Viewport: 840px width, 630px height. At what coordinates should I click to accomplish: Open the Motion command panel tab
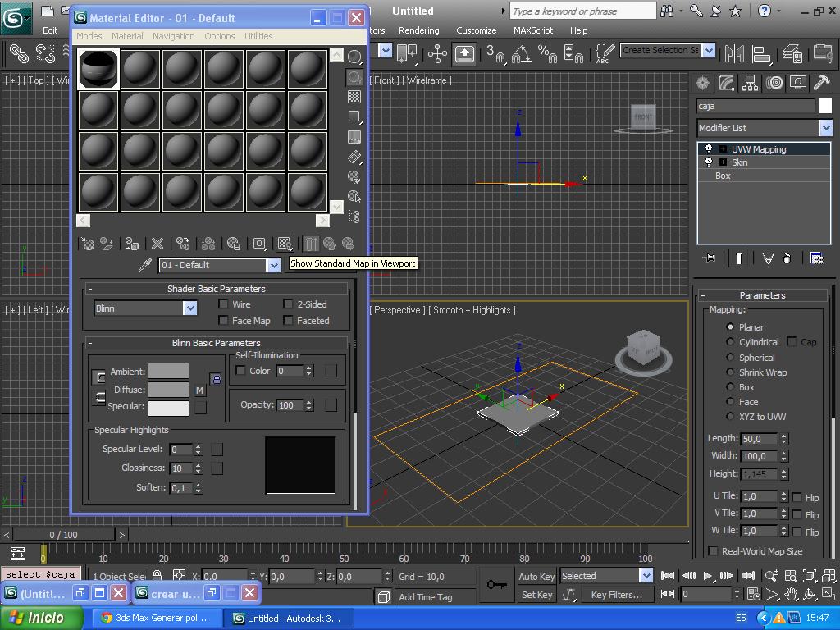(774, 83)
